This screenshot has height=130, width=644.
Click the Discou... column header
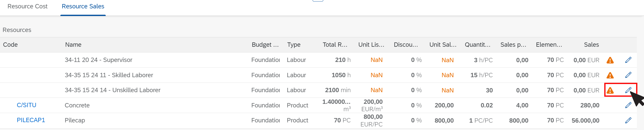(x=406, y=45)
